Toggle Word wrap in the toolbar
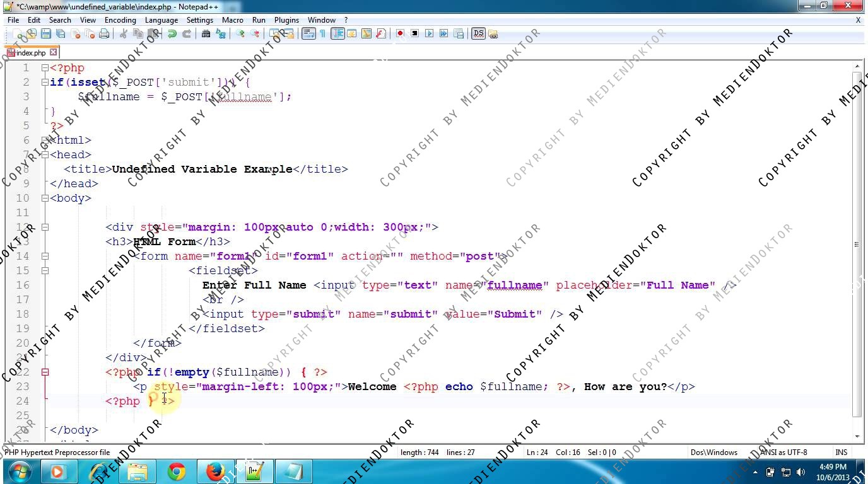 (x=308, y=34)
